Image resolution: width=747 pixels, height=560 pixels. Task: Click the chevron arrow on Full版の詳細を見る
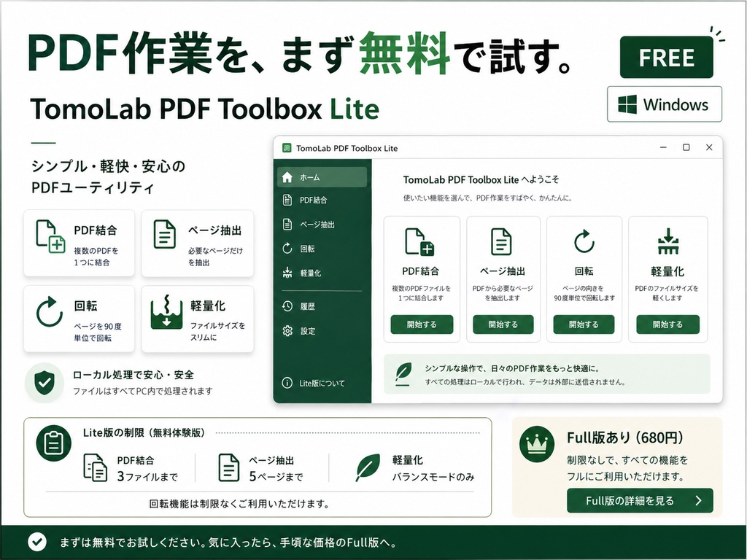coord(698,500)
